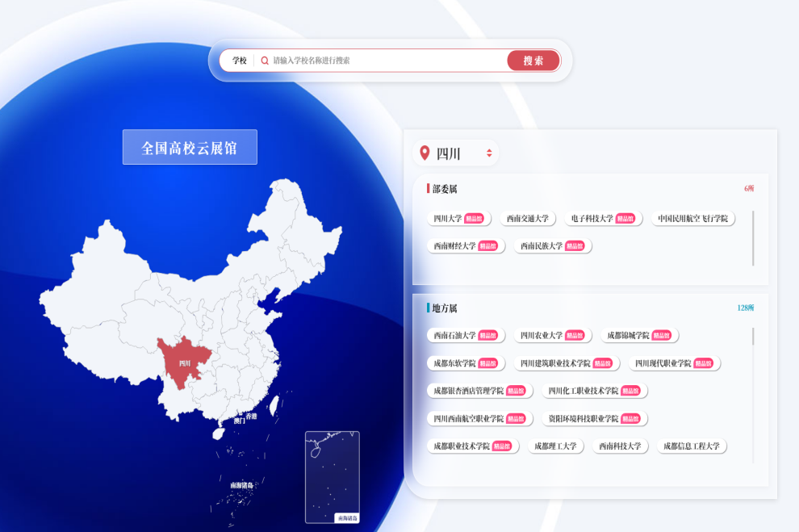Open 西南石油大学 school tag
799x532 pixels.
tap(466, 335)
